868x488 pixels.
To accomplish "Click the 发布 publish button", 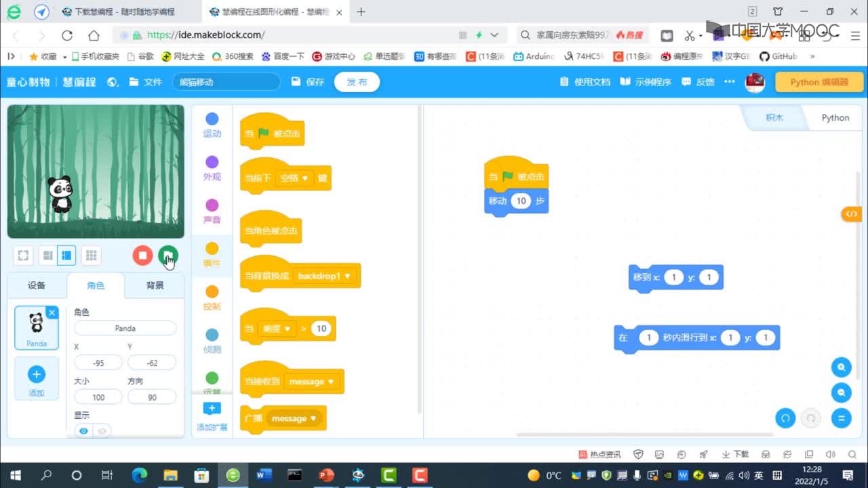I will click(357, 82).
